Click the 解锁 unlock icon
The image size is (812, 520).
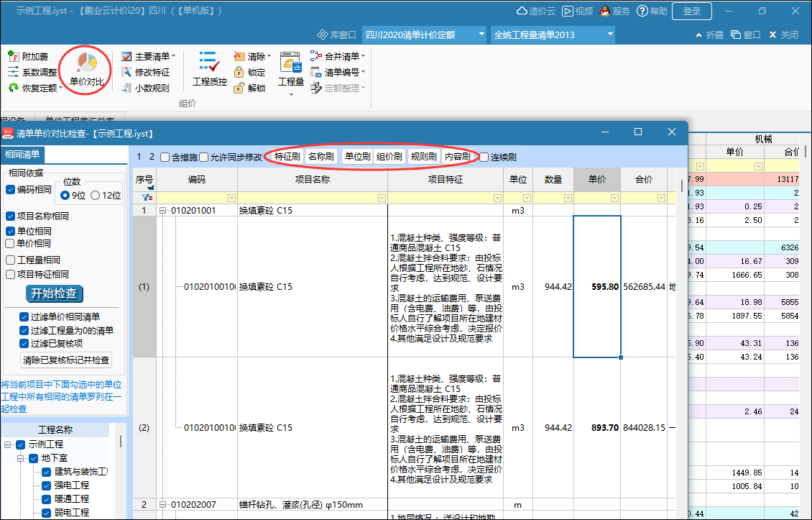240,88
